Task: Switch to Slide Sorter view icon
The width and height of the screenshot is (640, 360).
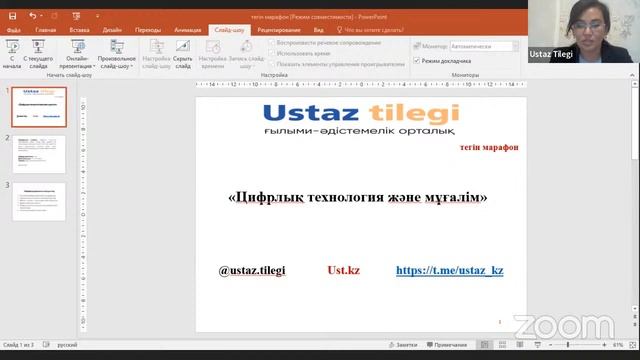Action: (502, 345)
